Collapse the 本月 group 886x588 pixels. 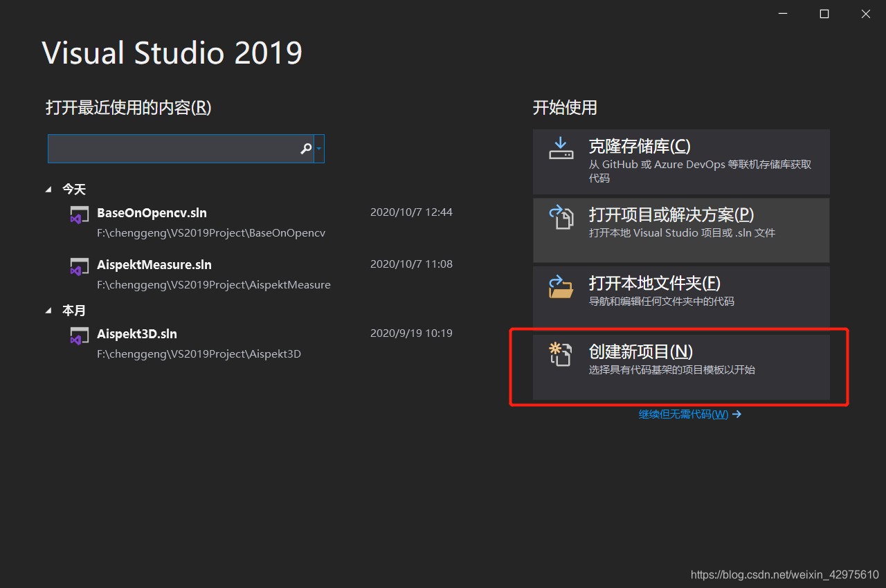coord(48,311)
